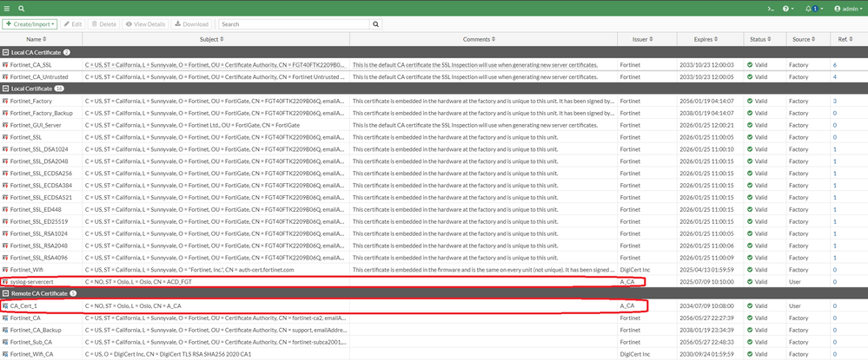
Task: Click the DigiCert Inc issuer for Fortinet_Wifi
Action: coord(634,270)
